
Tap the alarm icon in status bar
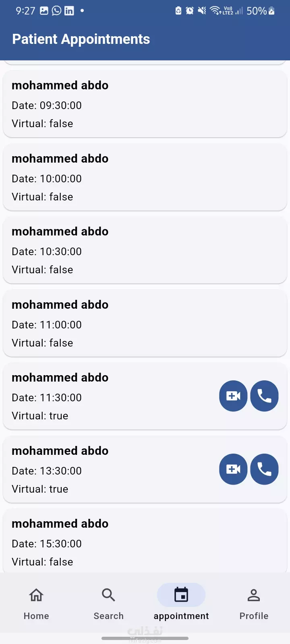point(189,11)
